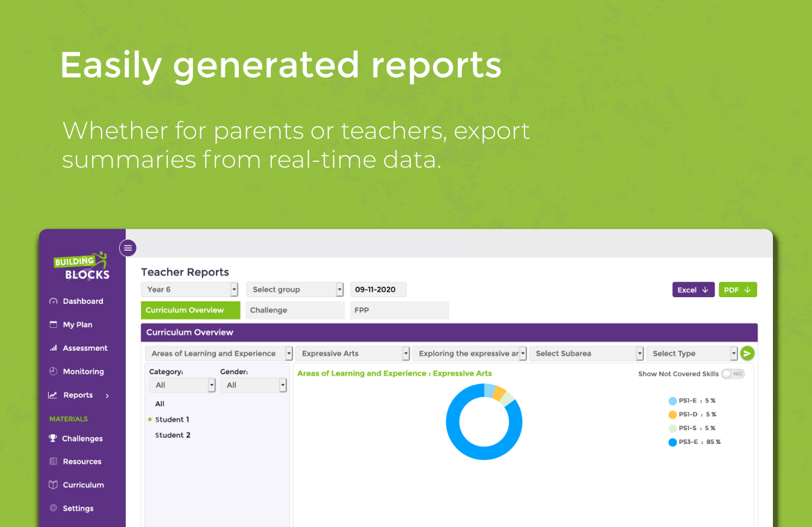The image size is (812, 527).
Task: Click the Challenges trophy icon
Action: (53, 439)
